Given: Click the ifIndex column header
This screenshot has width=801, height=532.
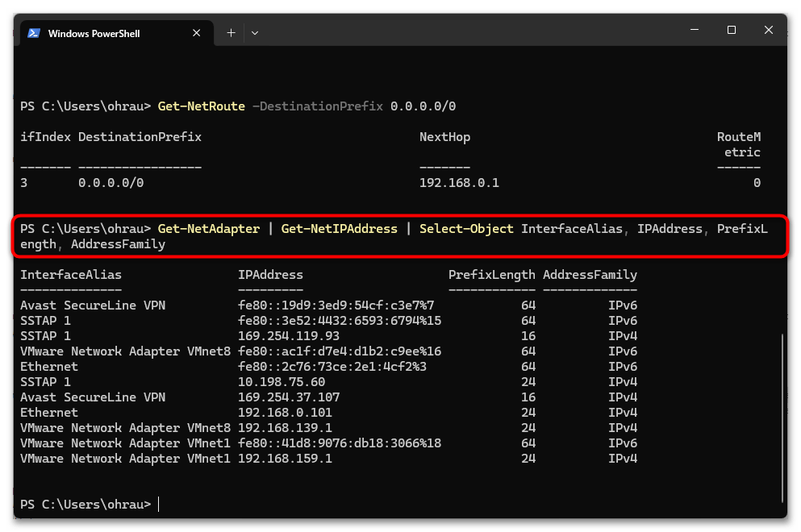Looking at the screenshot, I should tap(45, 137).
